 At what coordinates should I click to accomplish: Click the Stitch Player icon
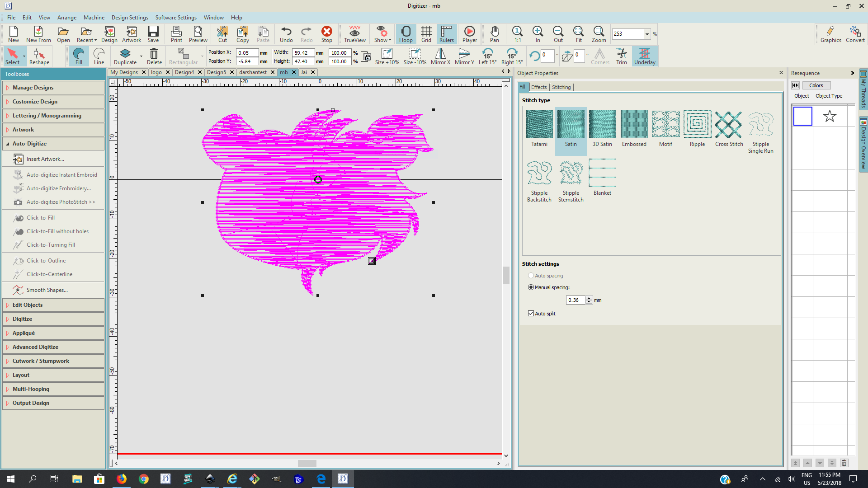(x=469, y=34)
